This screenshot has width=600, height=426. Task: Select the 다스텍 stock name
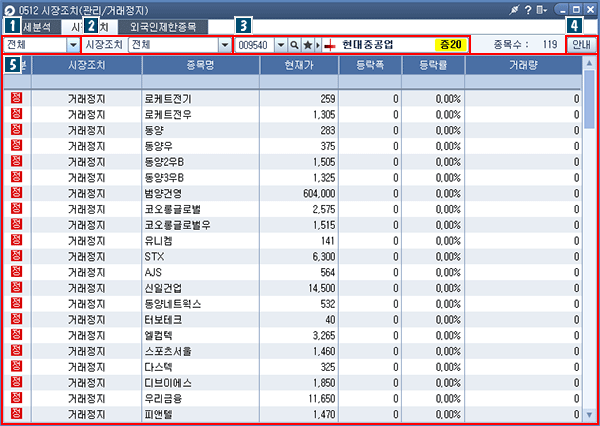pyautogui.click(x=159, y=367)
